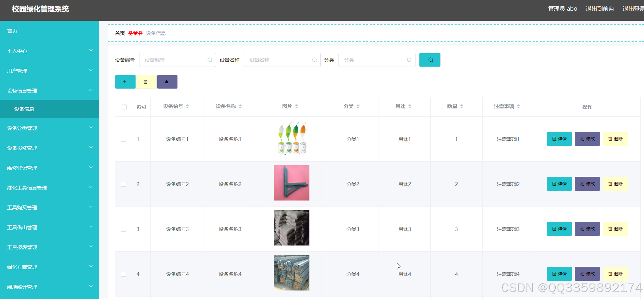Click 删除 for 设备名称1 row

click(x=615, y=139)
